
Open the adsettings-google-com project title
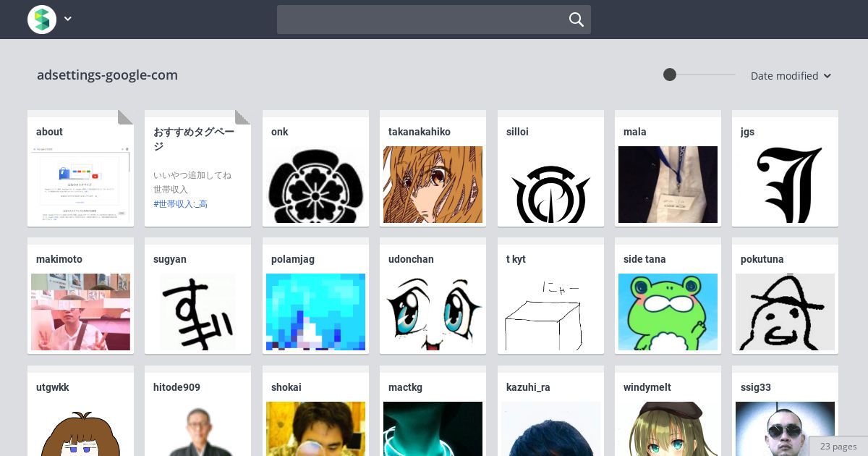pyautogui.click(x=107, y=75)
